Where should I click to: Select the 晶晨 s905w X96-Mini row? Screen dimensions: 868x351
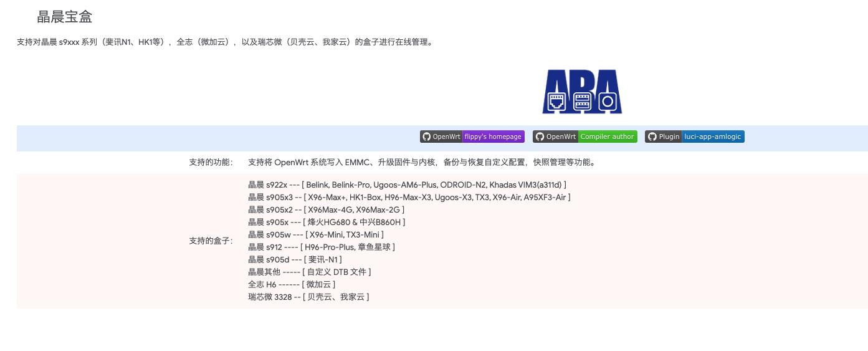[316, 234]
